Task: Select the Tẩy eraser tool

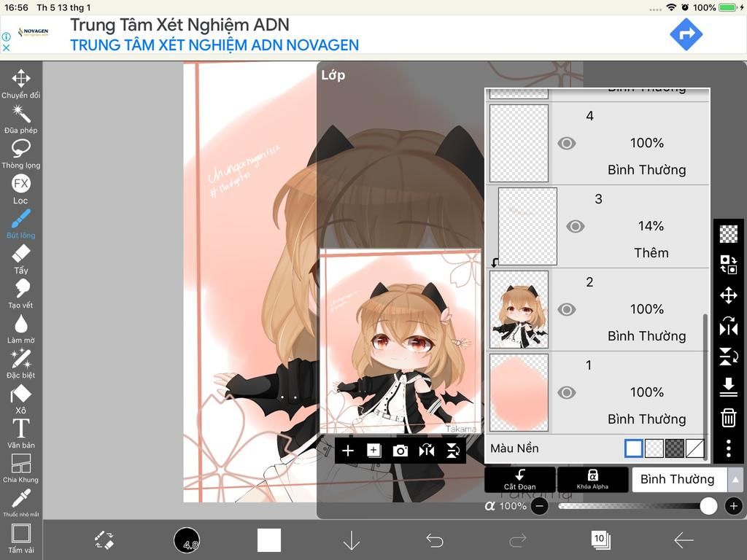Action: coord(21,259)
